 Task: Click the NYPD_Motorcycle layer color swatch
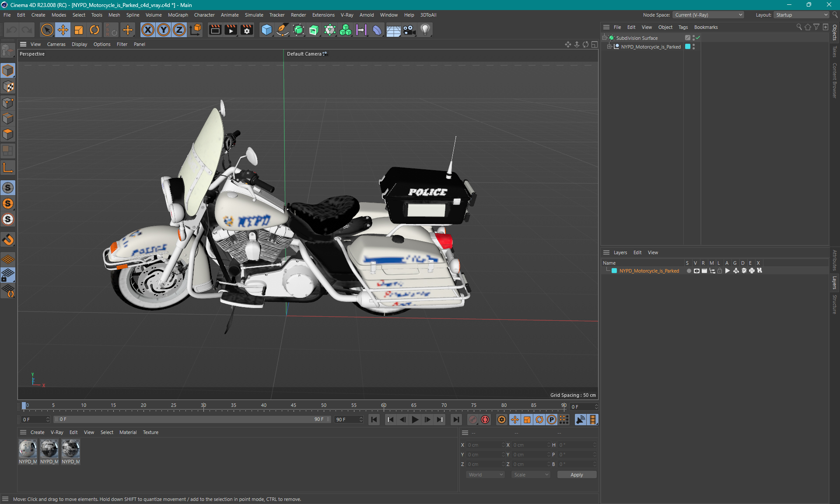point(614,271)
